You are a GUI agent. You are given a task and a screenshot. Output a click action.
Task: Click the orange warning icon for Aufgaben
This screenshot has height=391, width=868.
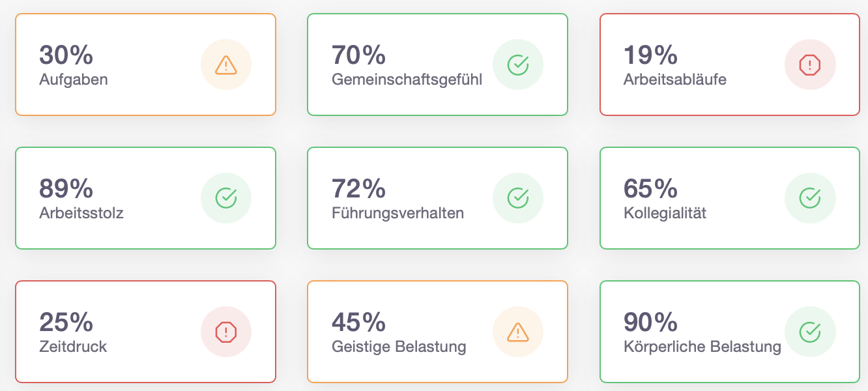225,65
